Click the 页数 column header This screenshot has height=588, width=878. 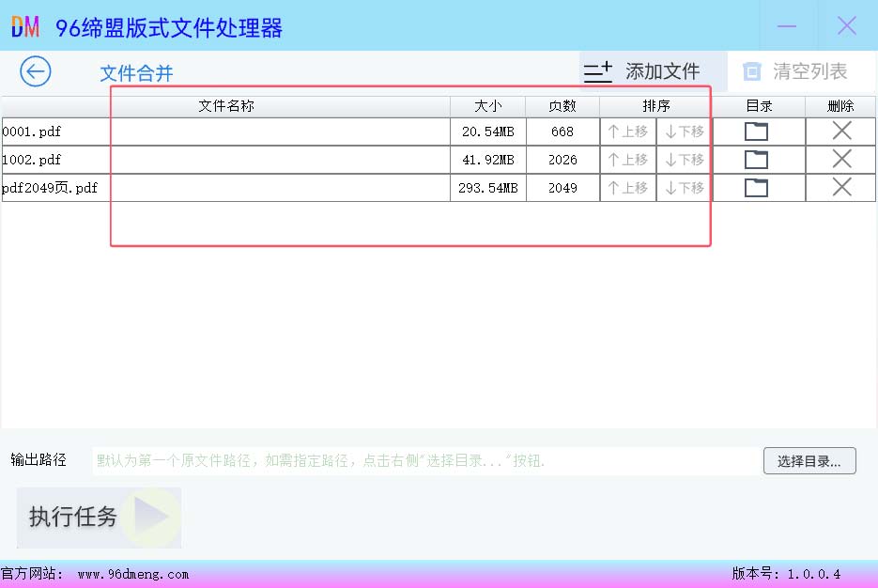pos(562,106)
